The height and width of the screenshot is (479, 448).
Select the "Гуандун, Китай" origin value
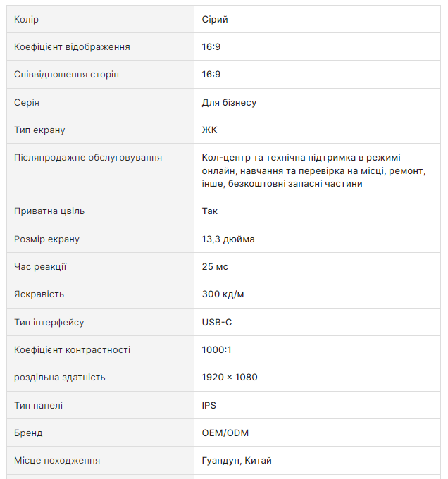click(x=237, y=460)
